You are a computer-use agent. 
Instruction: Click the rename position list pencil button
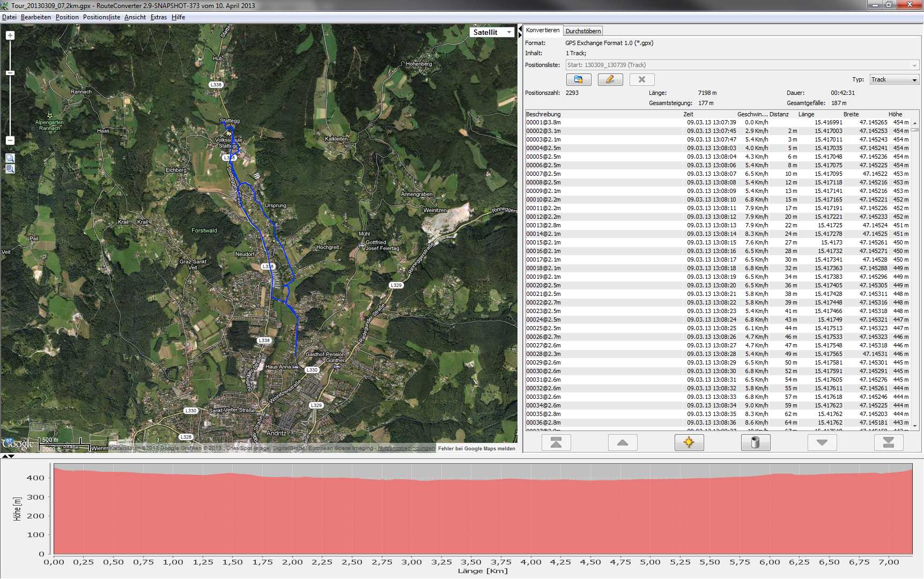[x=610, y=79]
